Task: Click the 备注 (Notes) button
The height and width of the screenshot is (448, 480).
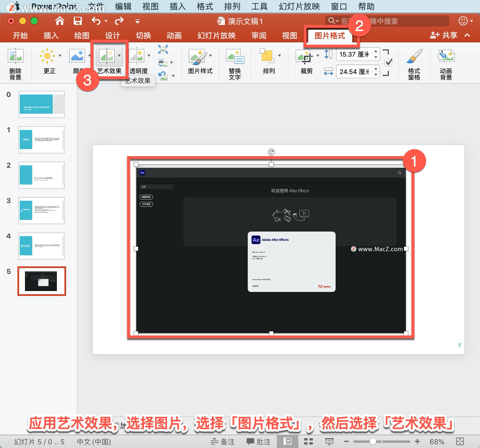Action: coord(223,442)
